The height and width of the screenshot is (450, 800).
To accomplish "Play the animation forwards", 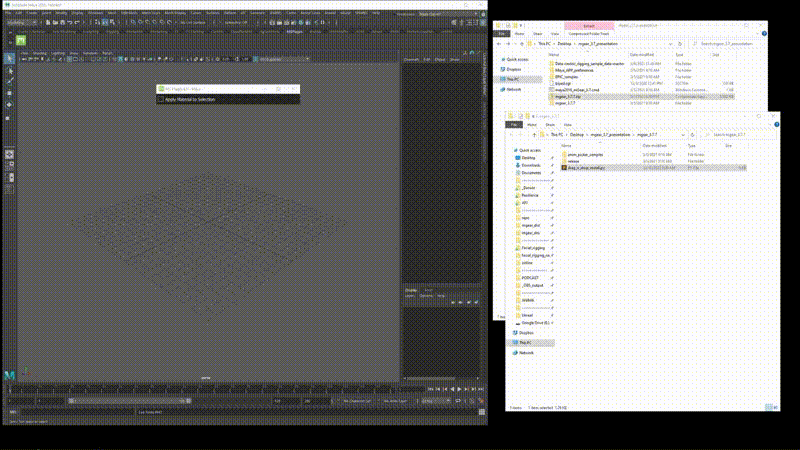I will click(459, 389).
